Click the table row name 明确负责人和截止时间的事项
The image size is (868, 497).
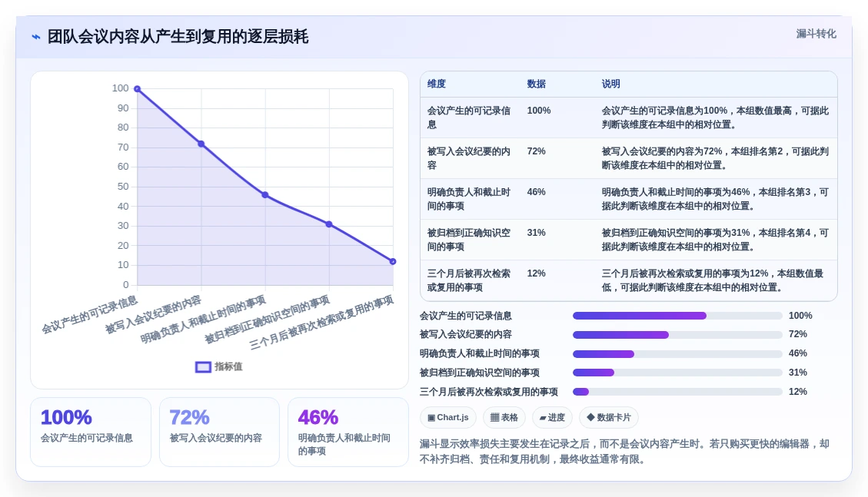(469, 199)
